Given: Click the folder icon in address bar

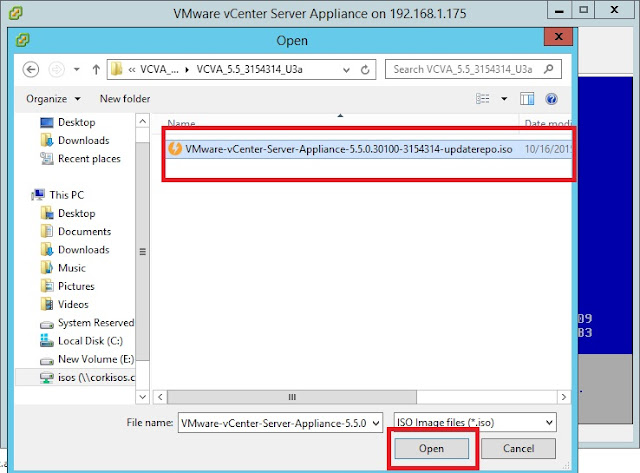Looking at the screenshot, I should coord(116,69).
